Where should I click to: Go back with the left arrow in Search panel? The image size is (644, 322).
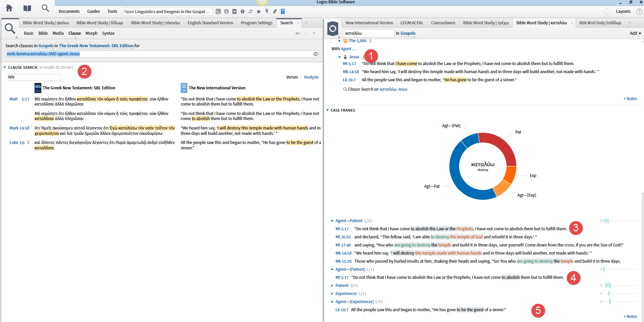pos(297,33)
